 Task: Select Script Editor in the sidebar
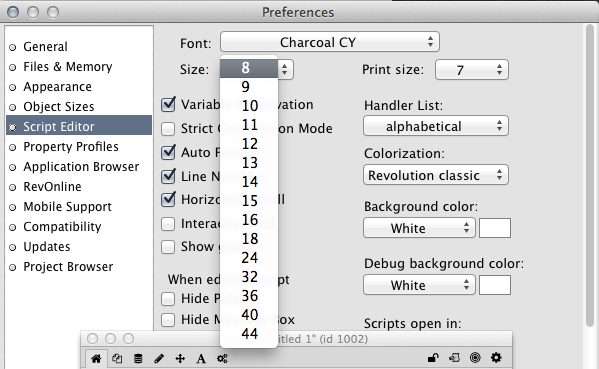click(x=79, y=125)
